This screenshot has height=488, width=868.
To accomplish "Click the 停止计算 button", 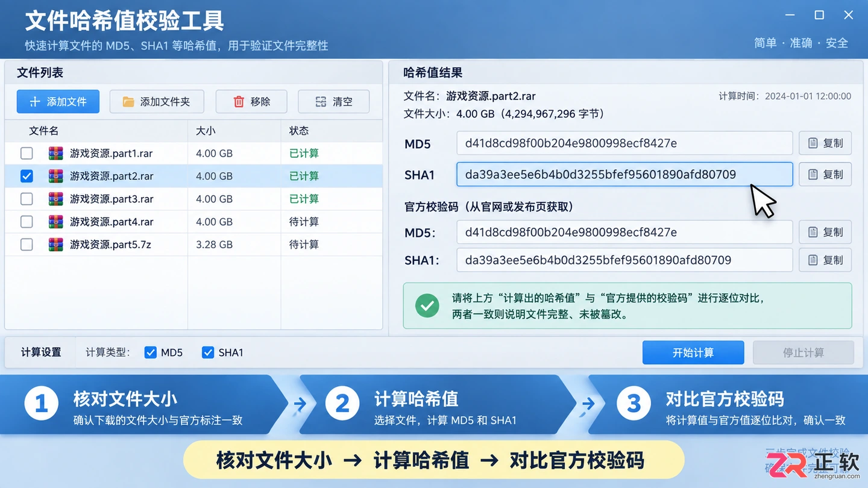I will [804, 352].
